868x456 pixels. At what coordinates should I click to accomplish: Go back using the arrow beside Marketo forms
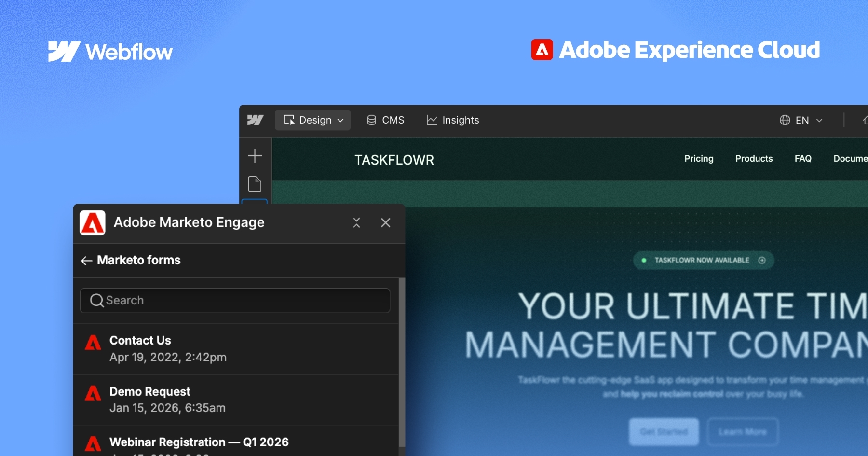point(86,261)
